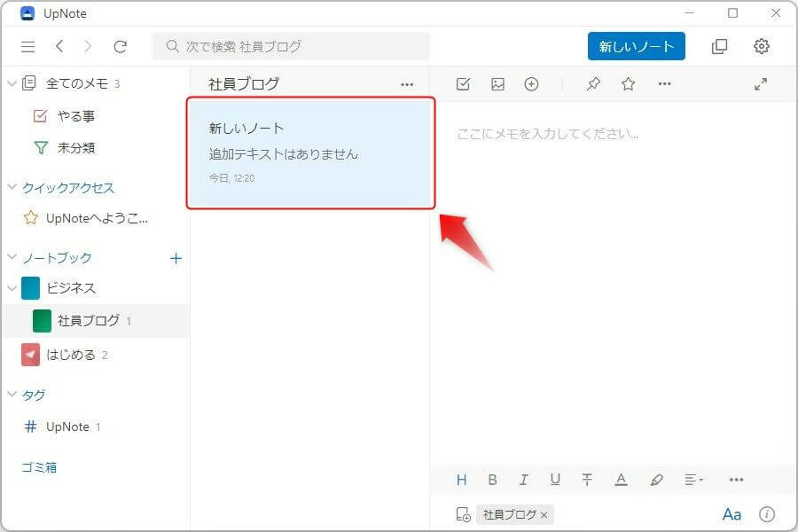This screenshot has height=532, width=798.
Task: Toggle strikethrough formatting
Action: tap(587, 480)
